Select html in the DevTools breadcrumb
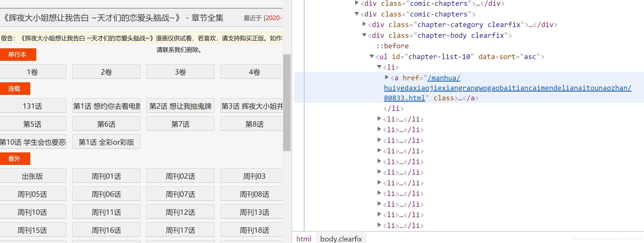This screenshot has width=644, height=243. (x=304, y=239)
